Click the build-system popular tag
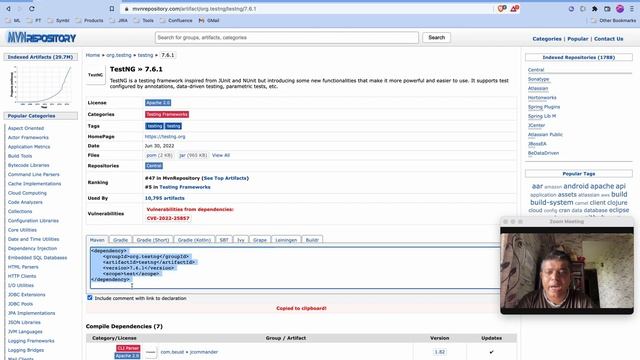The image size is (640, 360). point(552,202)
